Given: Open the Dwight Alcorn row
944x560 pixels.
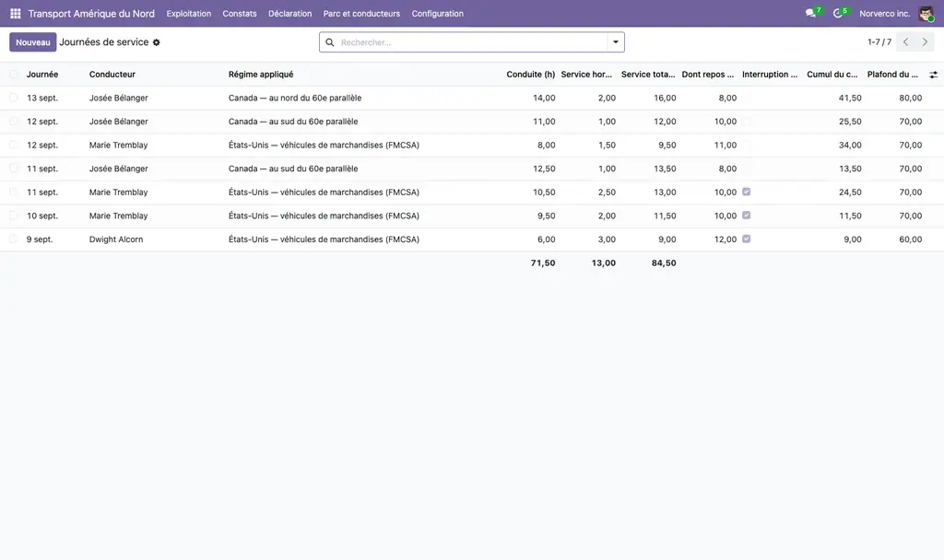Looking at the screenshot, I should pyautogui.click(x=472, y=239).
